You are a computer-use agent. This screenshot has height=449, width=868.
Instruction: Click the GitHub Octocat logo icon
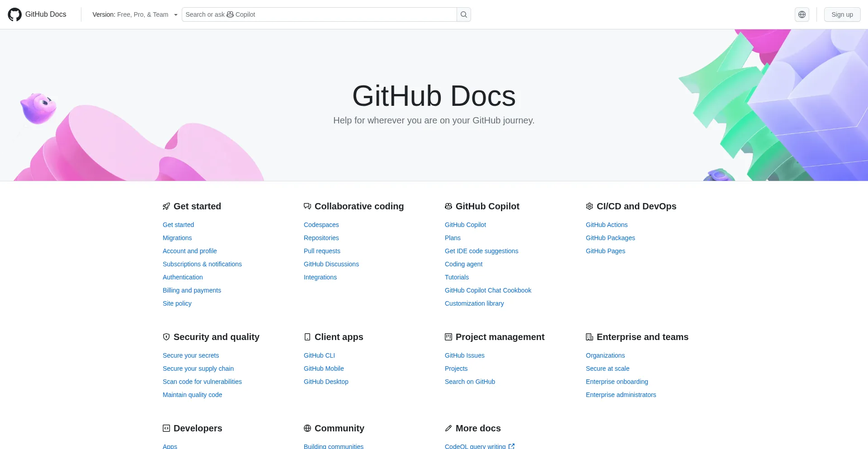tap(14, 14)
